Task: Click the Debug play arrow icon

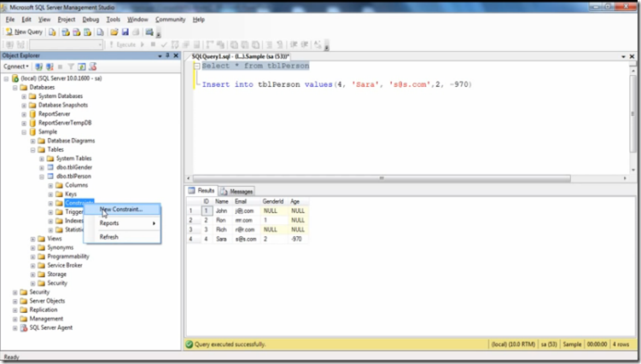Action: tap(143, 44)
